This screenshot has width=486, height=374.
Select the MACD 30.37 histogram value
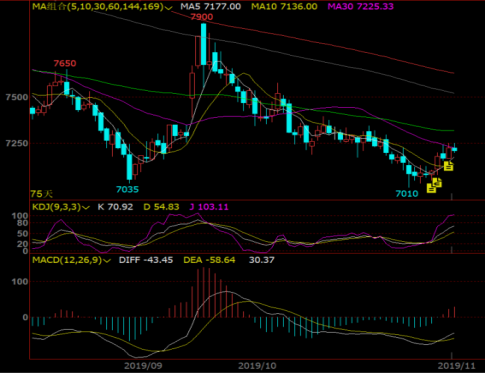click(x=262, y=260)
